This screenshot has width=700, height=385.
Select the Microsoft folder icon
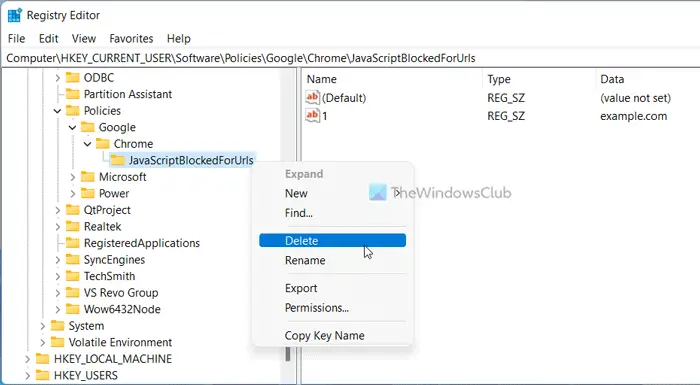(88, 177)
